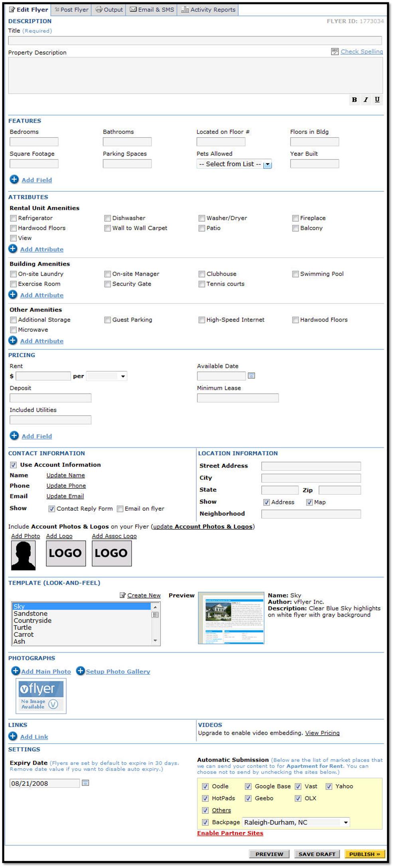394x868 pixels.
Task: Click the Create New template pencil icon
Action: pyautogui.click(x=123, y=595)
